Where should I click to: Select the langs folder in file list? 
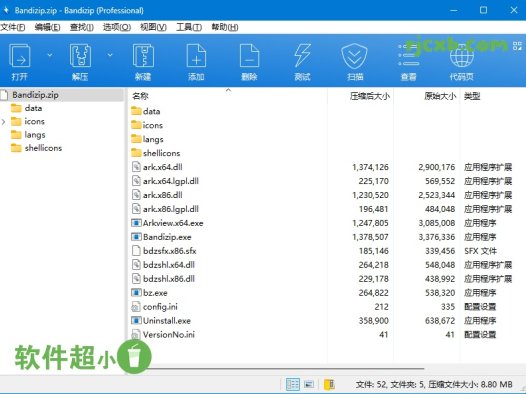(153, 139)
